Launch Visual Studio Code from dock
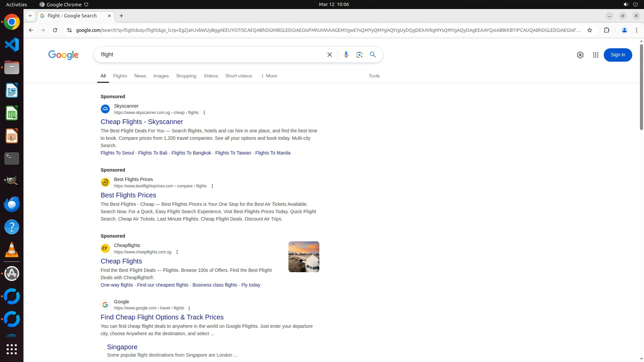644x362 pixels. pyautogui.click(x=12, y=45)
